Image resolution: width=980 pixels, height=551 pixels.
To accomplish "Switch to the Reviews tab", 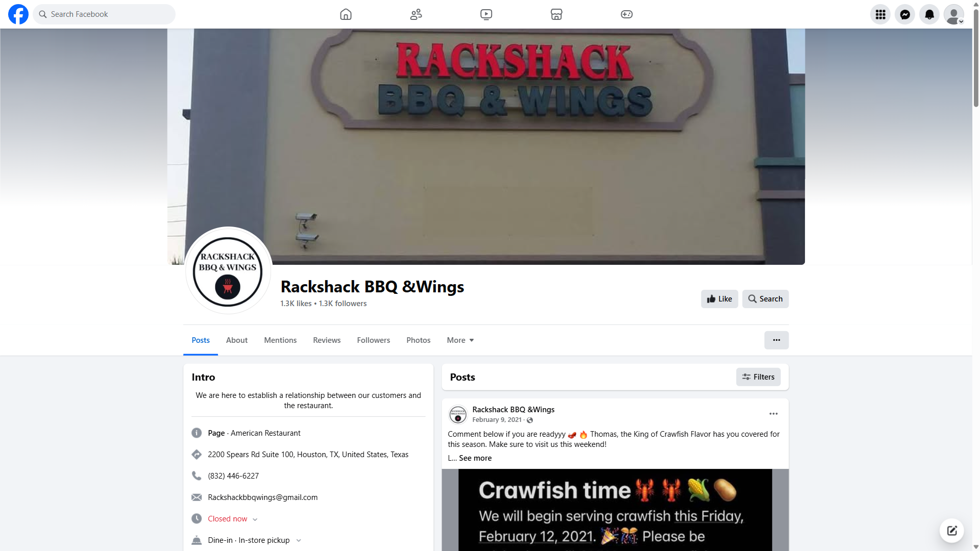I will pos(327,340).
